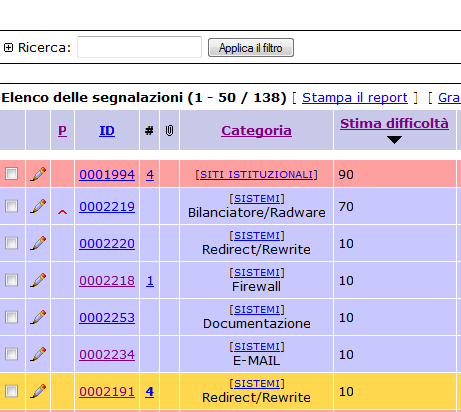The width and height of the screenshot is (461, 412).
Task: Select checkbox for issue 0002218
Action: pyautogui.click(x=12, y=280)
